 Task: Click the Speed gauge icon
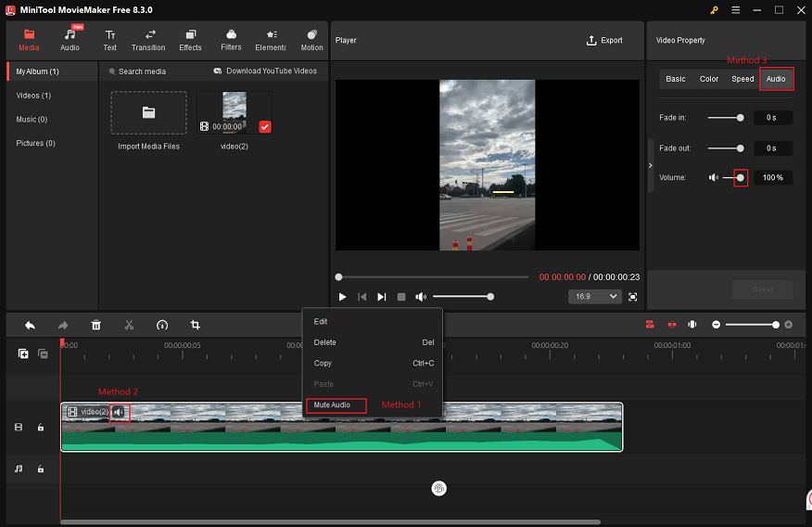click(x=162, y=326)
